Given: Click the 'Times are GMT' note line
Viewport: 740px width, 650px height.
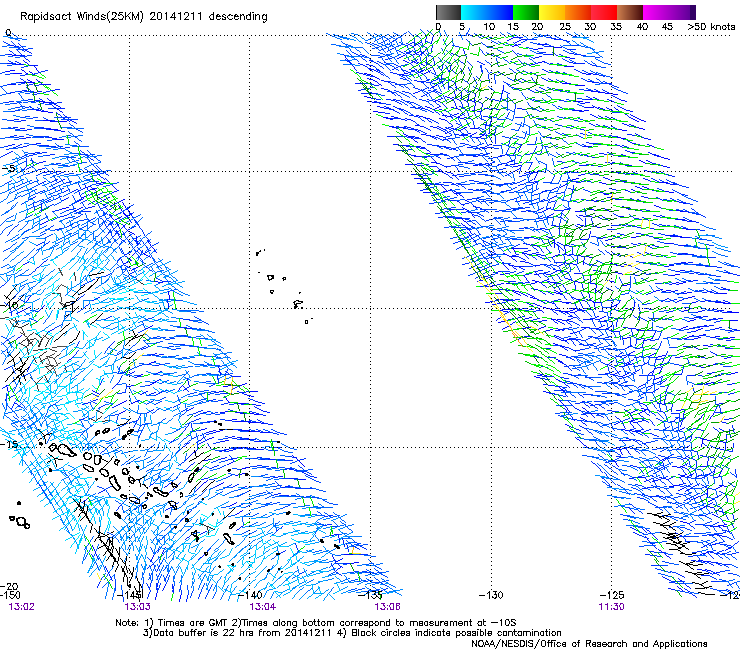Looking at the screenshot, I should pyautogui.click(x=316, y=623).
